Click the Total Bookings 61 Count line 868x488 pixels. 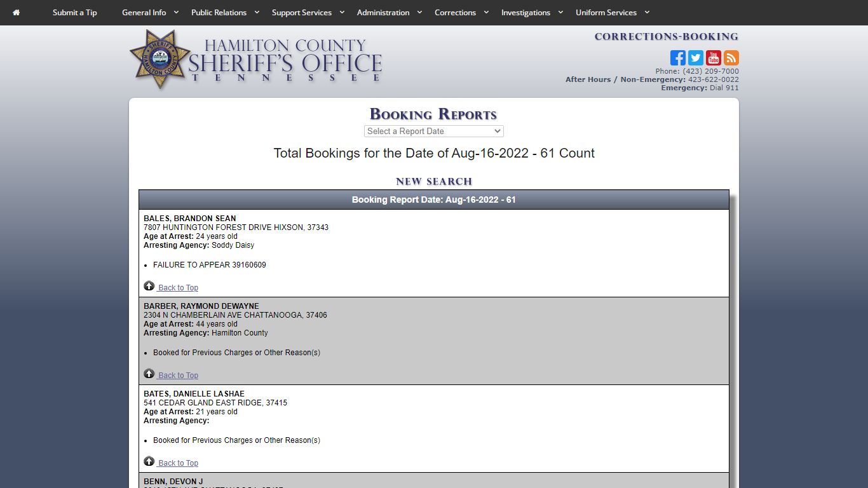click(434, 153)
